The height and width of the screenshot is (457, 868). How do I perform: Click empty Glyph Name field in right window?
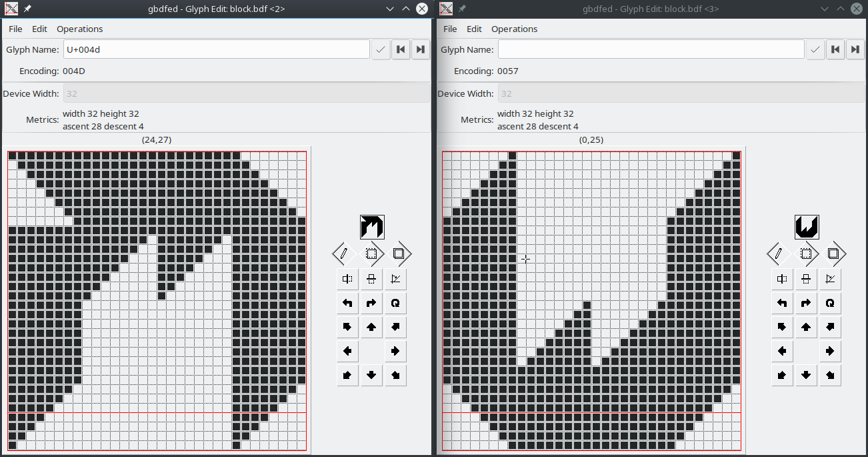(651, 49)
